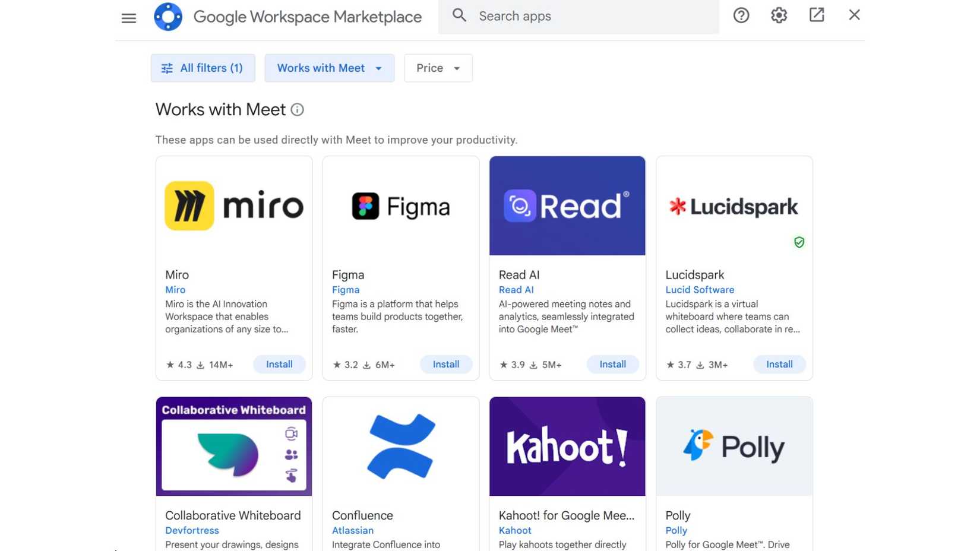Click the Works with Meet heading
This screenshot has width=980, height=551.
[220, 110]
